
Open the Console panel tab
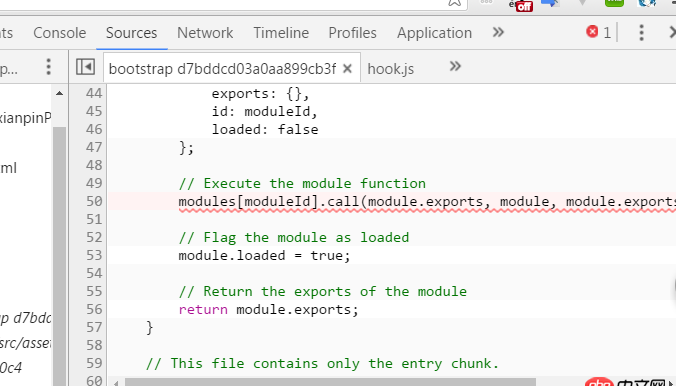(59, 33)
